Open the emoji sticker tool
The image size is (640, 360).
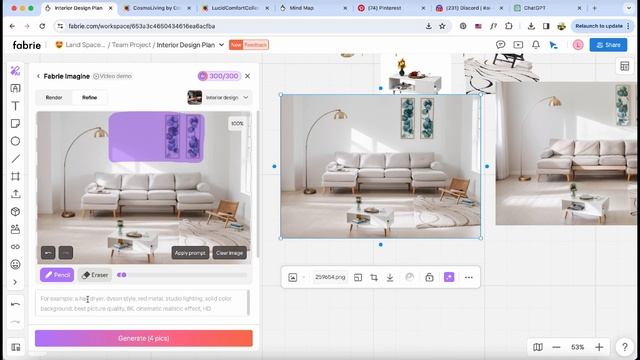[x=16, y=264]
